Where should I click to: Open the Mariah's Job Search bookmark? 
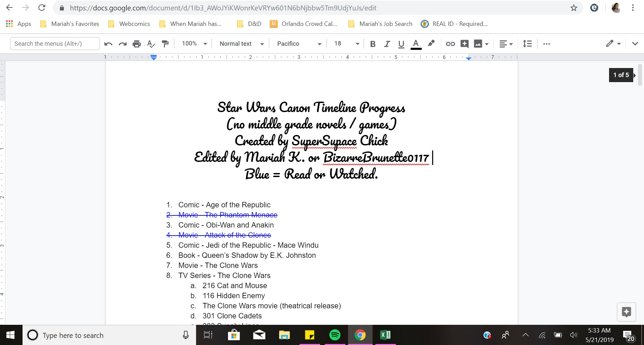[x=386, y=24]
